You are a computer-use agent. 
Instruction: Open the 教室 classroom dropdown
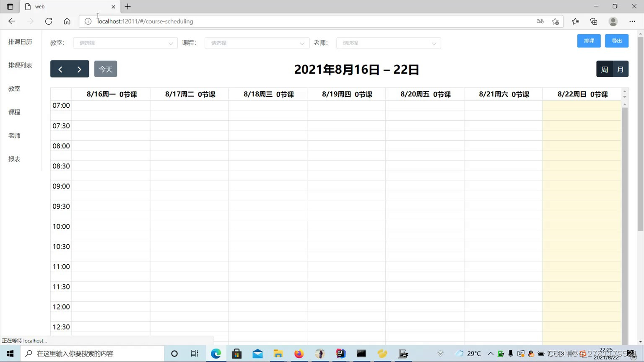(x=125, y=43)
